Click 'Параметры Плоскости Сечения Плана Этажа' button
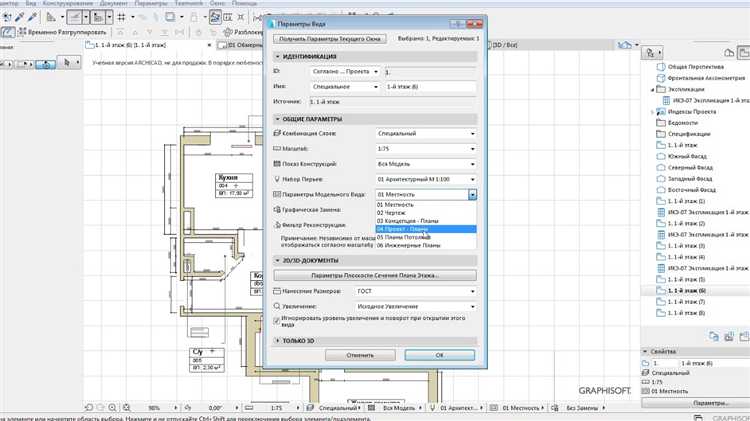Viewport: 750px width, 421px height. click(x=375, y=276)
